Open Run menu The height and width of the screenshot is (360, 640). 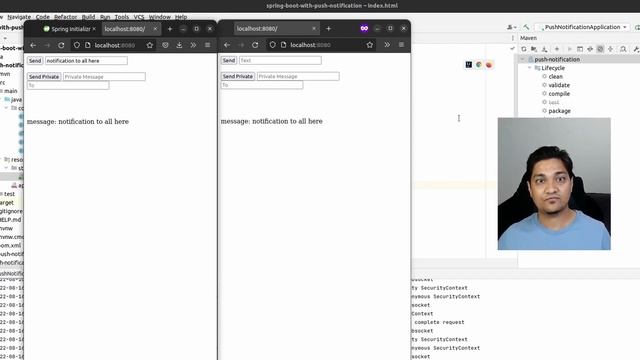click(x=105, y=17)
